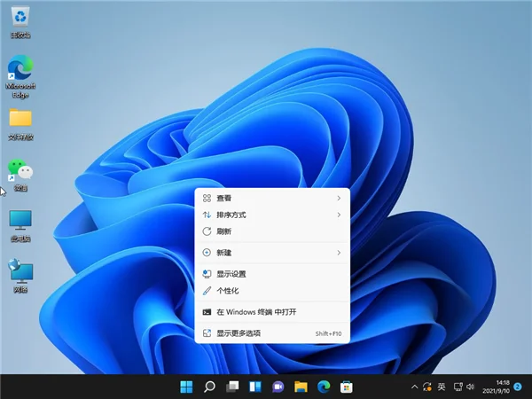Click 刷新 to refresh desktop
The width and height of the screenshot is (532, 399).
coord(272,231)
